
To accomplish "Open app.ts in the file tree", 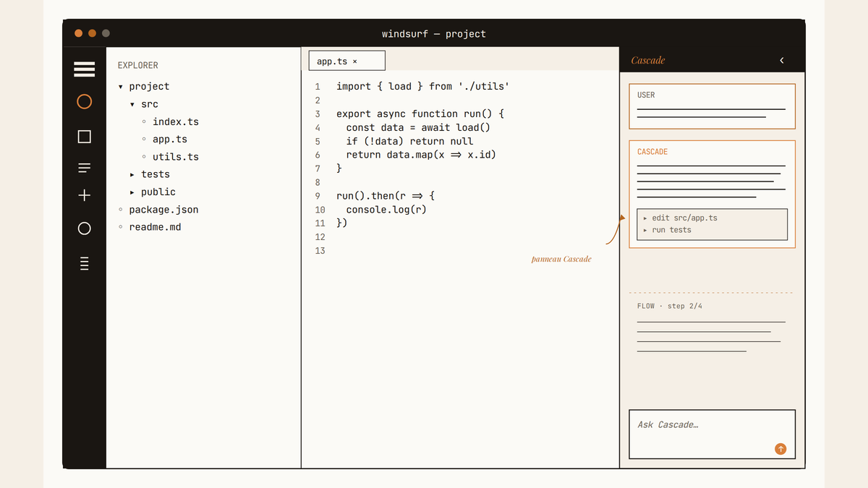I will pos(170,139).
